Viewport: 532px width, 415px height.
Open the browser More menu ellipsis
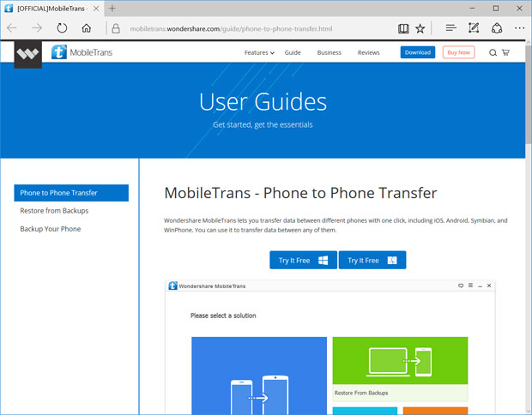click(519, 28)
